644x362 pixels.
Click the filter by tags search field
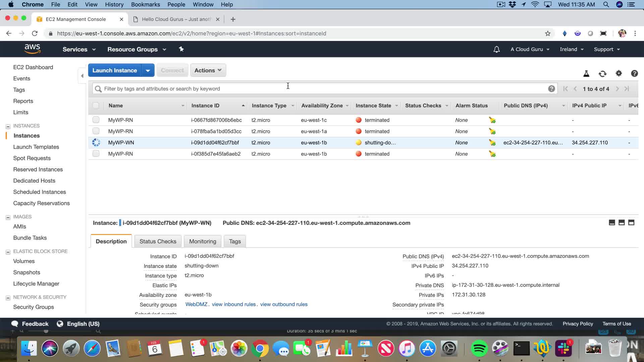pyautogui.click(x=322, y=89)
